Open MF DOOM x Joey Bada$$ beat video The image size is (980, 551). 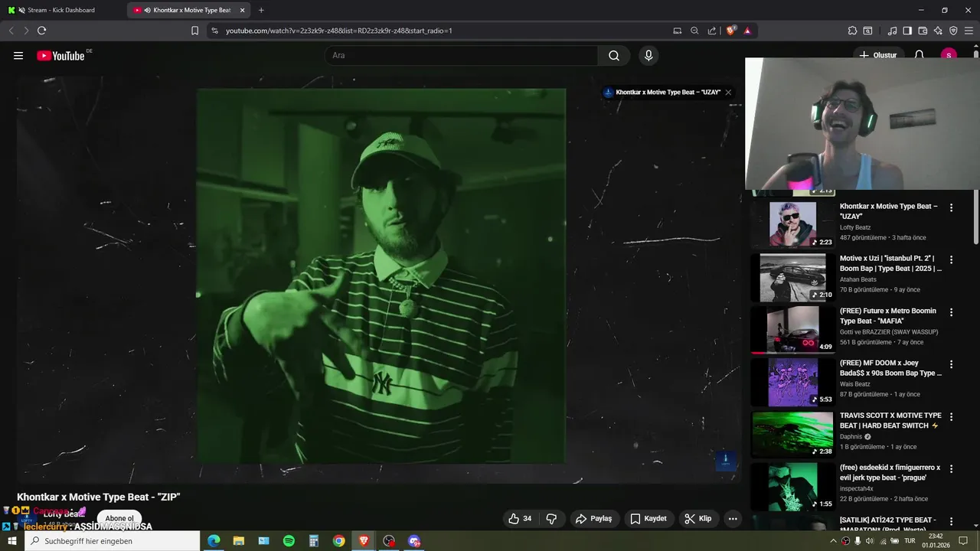(x=890, y=368)
